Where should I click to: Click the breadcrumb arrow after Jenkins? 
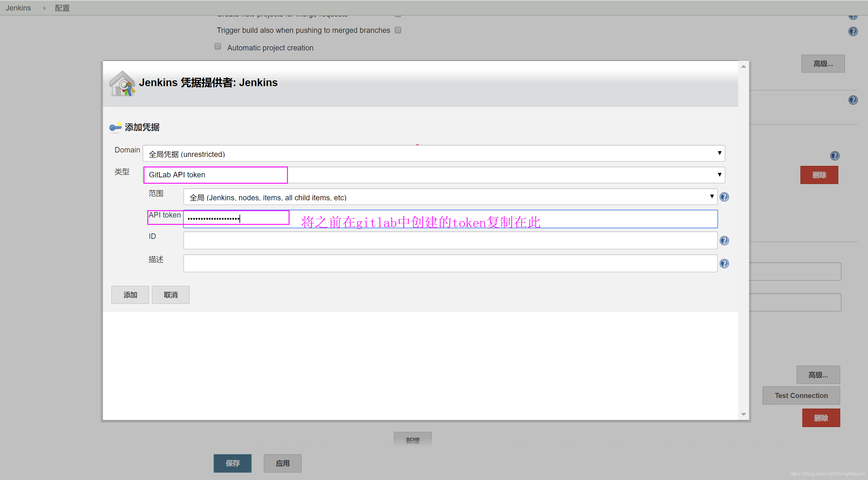[44, 8]
